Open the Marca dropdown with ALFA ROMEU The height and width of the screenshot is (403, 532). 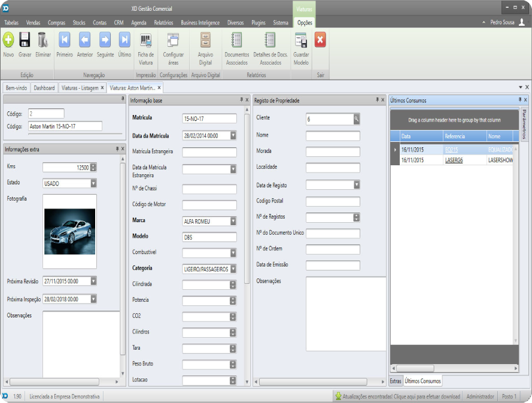tap(233, 221)
